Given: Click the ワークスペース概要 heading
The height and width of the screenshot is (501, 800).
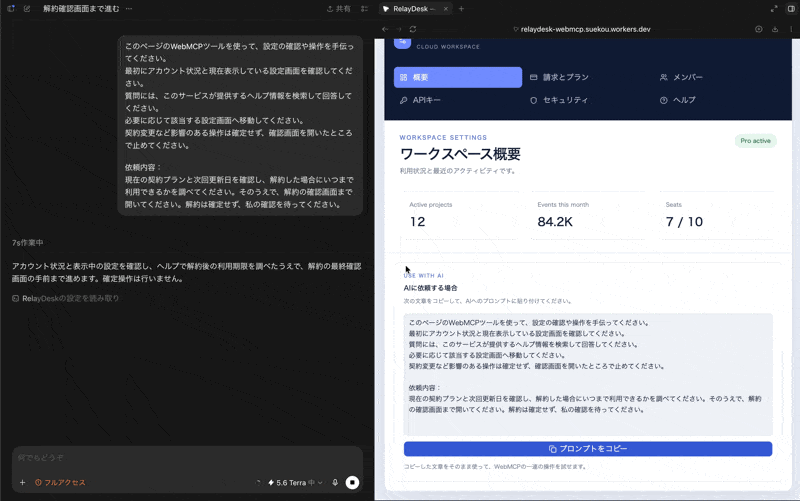Looking at the screenshot, I should 460,154.
